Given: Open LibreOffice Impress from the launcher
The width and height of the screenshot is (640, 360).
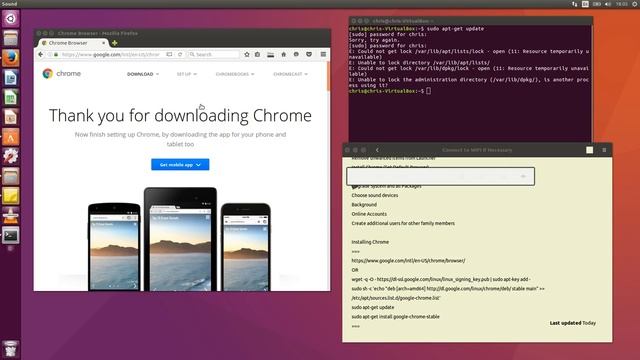Looking at the screenshot, I should point(11,117).
